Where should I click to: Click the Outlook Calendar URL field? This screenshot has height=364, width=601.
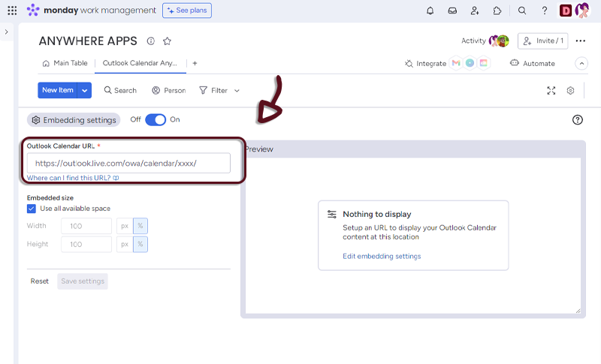128,163
